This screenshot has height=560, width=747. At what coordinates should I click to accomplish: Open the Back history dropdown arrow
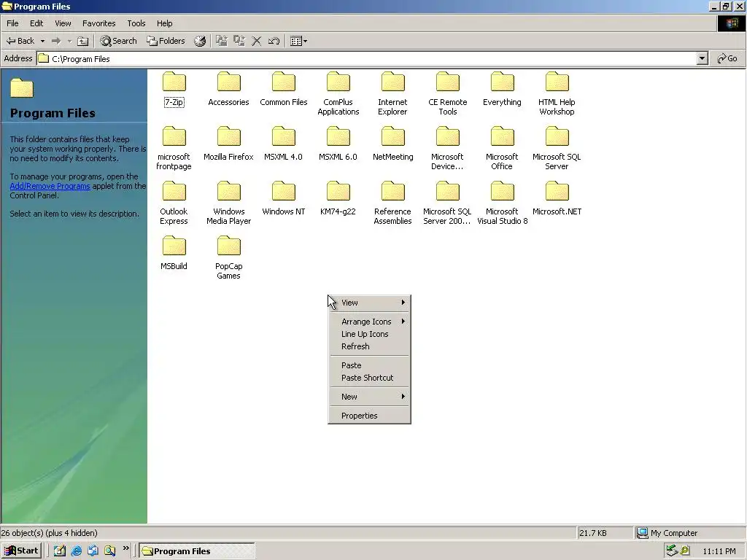pos(42,41)
